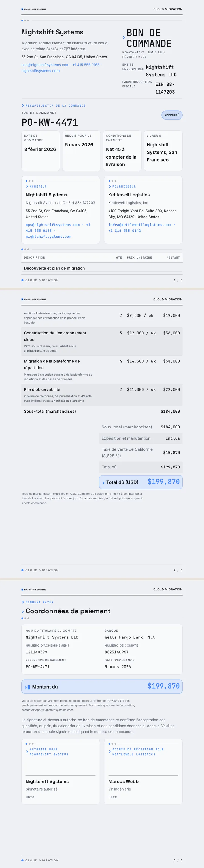Click the Description column header

pyautogui.click(x=35, y=257)
